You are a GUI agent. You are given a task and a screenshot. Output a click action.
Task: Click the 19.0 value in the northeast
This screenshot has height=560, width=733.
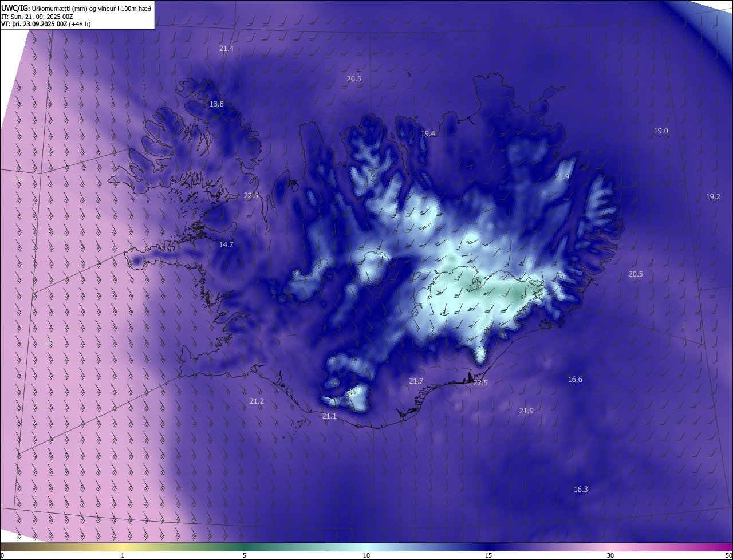pos(661,131)
